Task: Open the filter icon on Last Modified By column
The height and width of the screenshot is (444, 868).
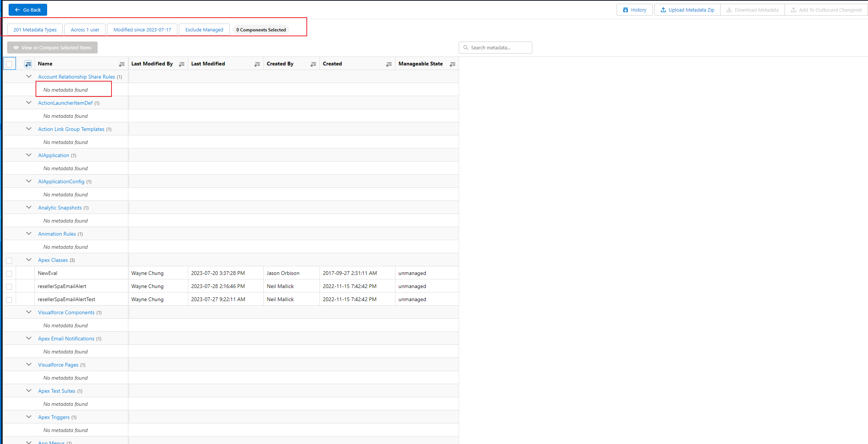Action: pos(181,64)
